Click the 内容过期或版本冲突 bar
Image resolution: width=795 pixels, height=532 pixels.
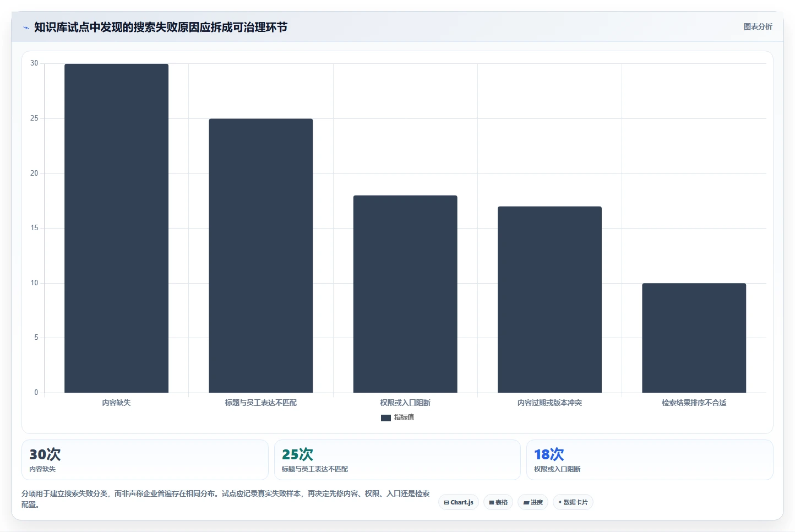(x=549, y=300)
